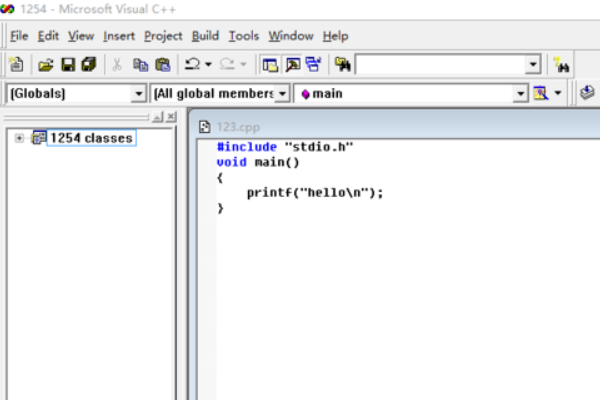Click the workspace pane dock toggle button

tap(157, 117)
